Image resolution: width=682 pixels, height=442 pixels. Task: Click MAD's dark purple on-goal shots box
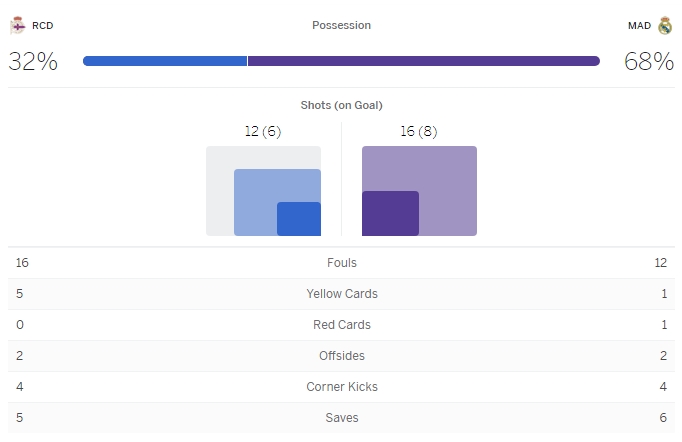click(x=390, y=213)
